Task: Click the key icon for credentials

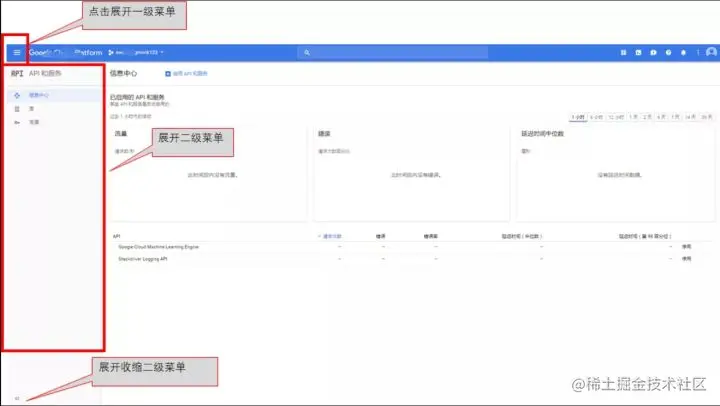Action: point(17,122)
